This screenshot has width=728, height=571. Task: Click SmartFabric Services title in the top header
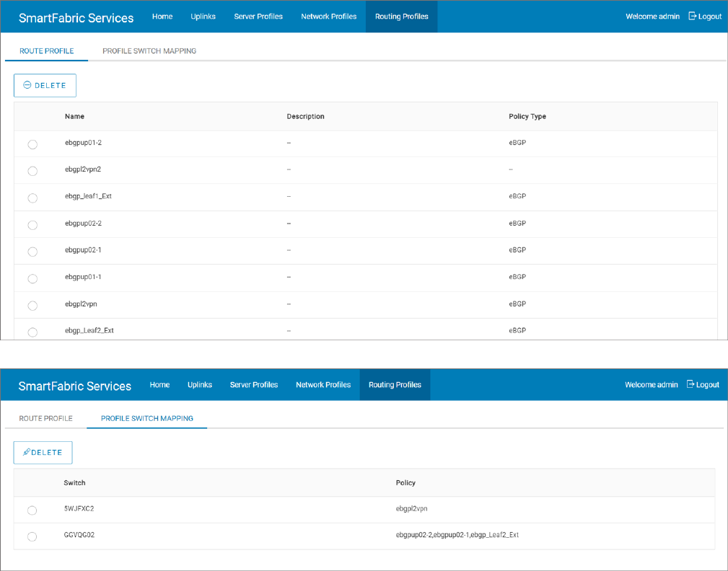[x=76, y=18]
